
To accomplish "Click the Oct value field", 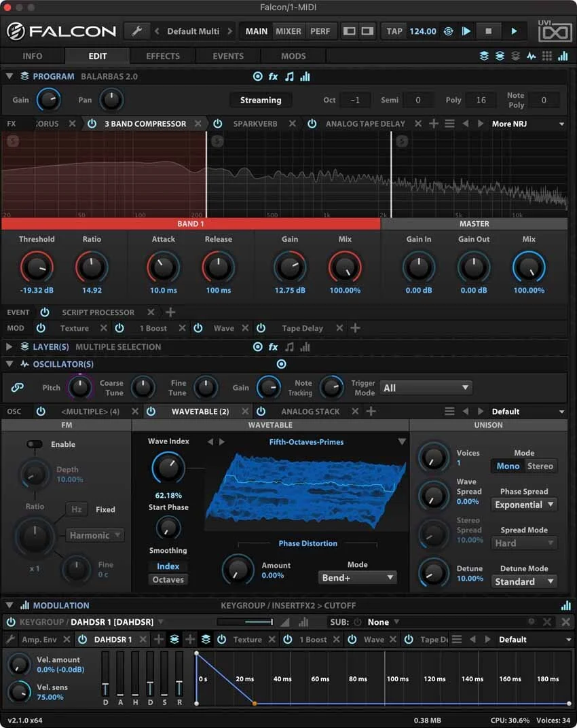I will [355, 100].
